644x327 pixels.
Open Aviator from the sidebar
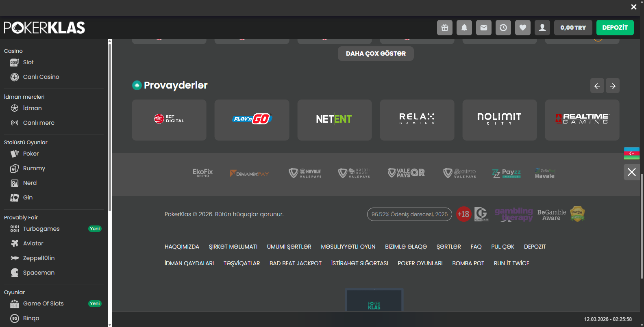(33, 243)
